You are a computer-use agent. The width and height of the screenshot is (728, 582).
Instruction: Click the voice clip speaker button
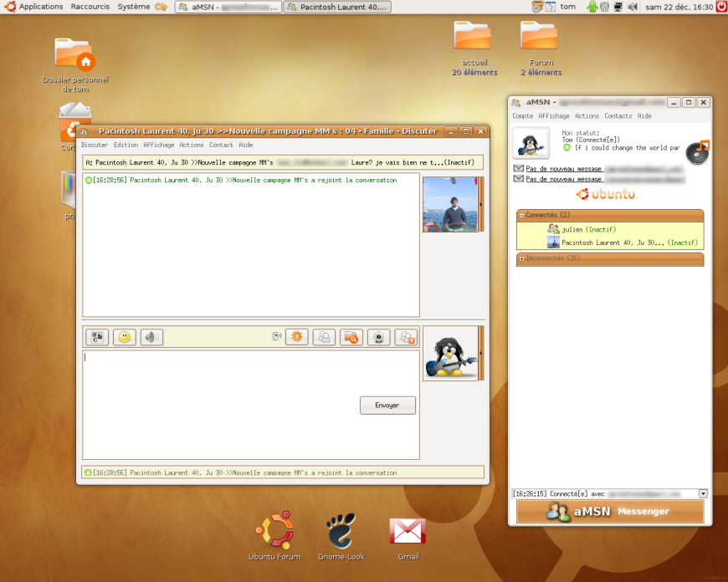coord(151,337)
